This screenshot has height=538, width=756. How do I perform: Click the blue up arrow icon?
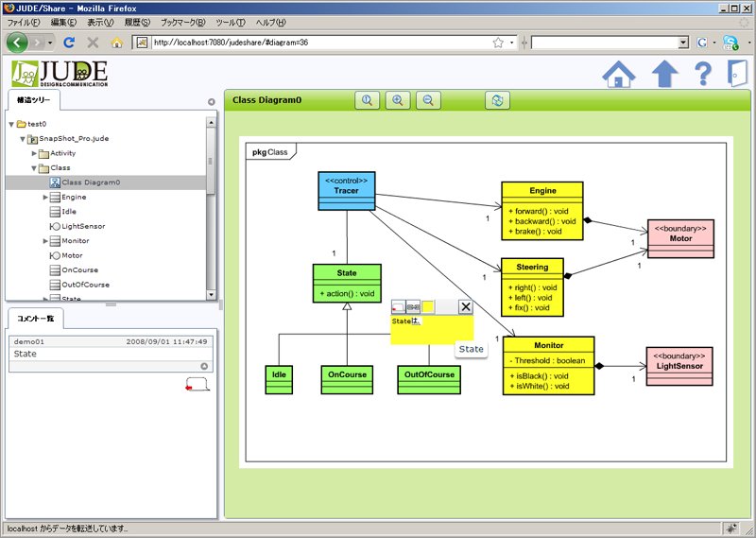[x=665, y=75]
